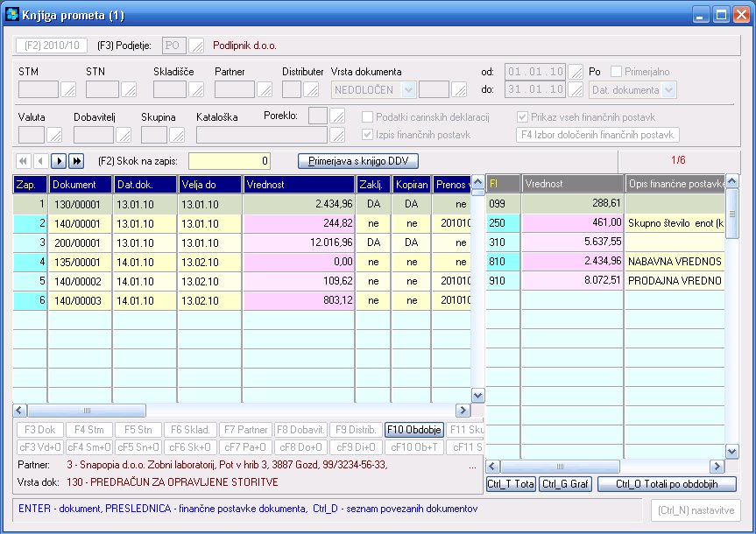Click Ctrl_O Totali po obdobjih button
Image resolution: width=756 pixels, height=534 pixels.
point(667,484)
